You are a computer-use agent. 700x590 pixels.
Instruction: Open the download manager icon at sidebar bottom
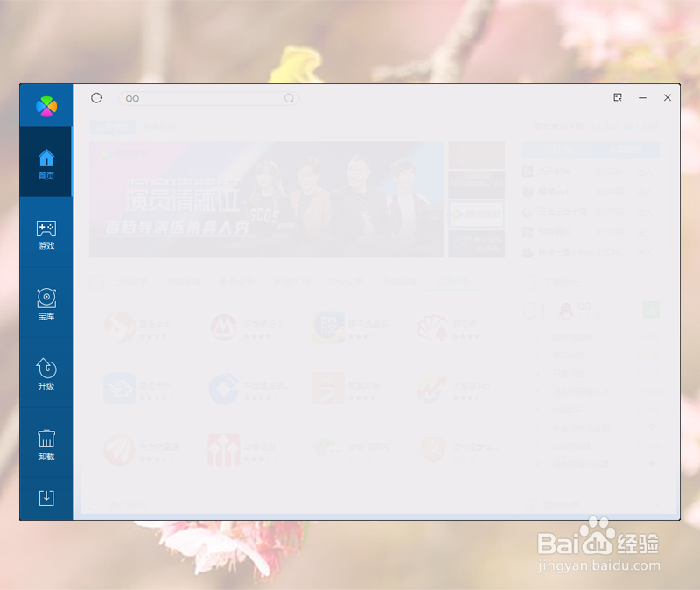(46, 498)
